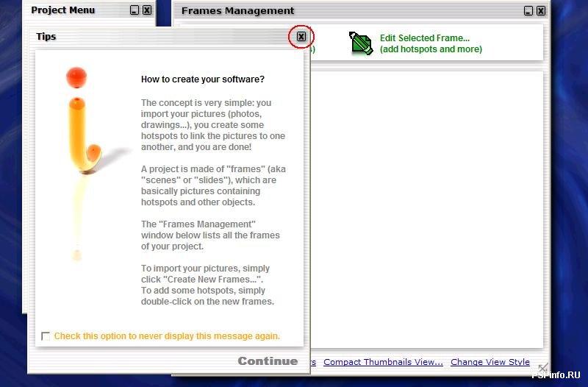Close the Frames Management window

pyautogui.click(x=541, y=11)
